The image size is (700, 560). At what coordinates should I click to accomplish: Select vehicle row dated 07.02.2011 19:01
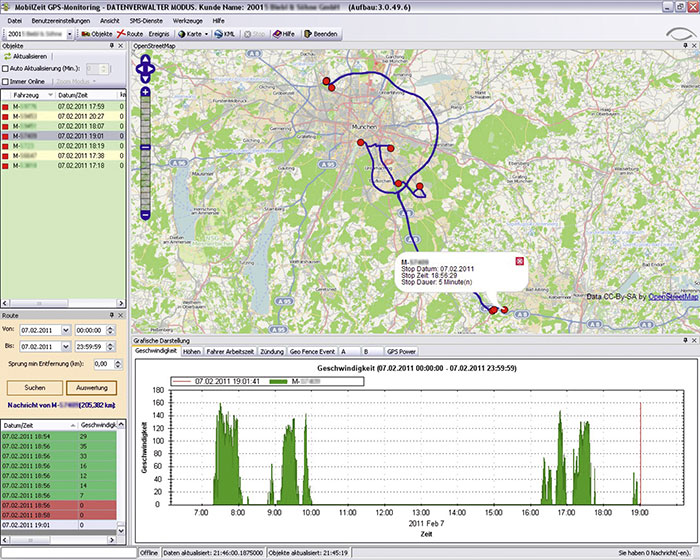(x=63, y=136)
